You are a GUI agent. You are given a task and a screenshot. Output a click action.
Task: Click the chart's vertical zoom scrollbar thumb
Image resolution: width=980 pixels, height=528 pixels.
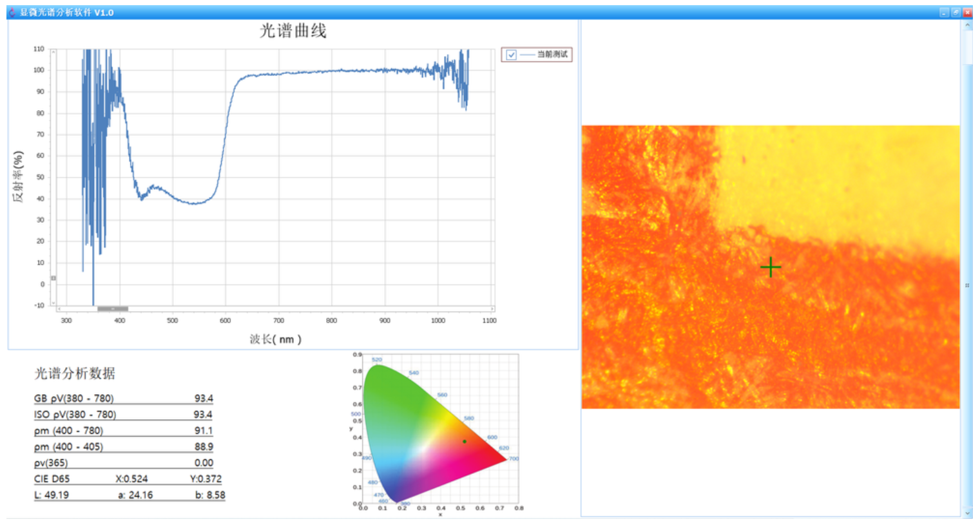(53, 278)
